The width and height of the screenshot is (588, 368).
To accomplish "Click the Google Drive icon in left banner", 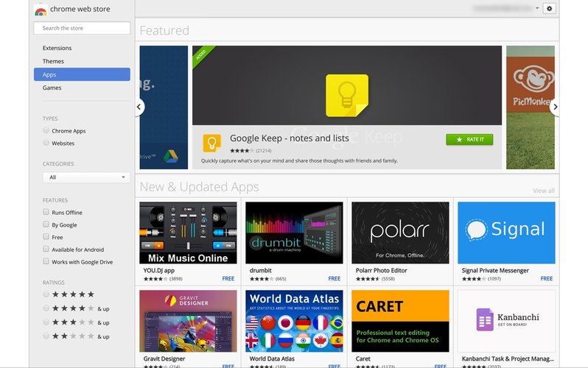I will [171, 156].
